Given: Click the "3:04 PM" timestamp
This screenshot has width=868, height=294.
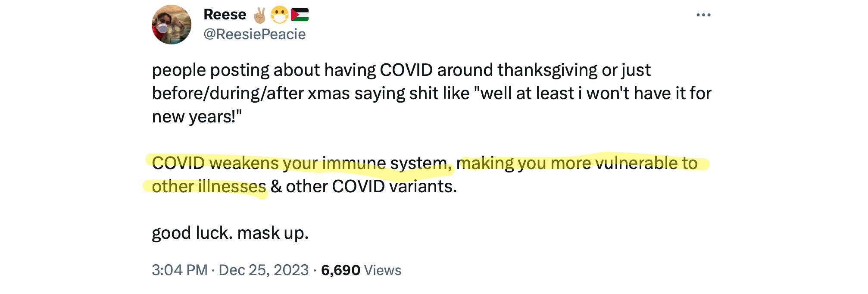Looking at the screenshot, I should tap(180, 270).
